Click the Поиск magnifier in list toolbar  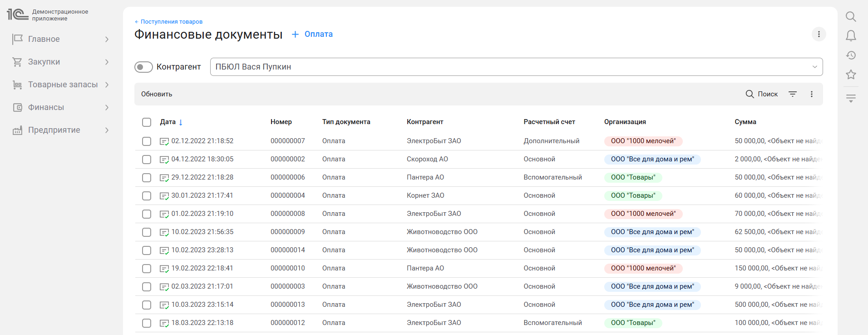pyautogui.click(x=750, y=94)
